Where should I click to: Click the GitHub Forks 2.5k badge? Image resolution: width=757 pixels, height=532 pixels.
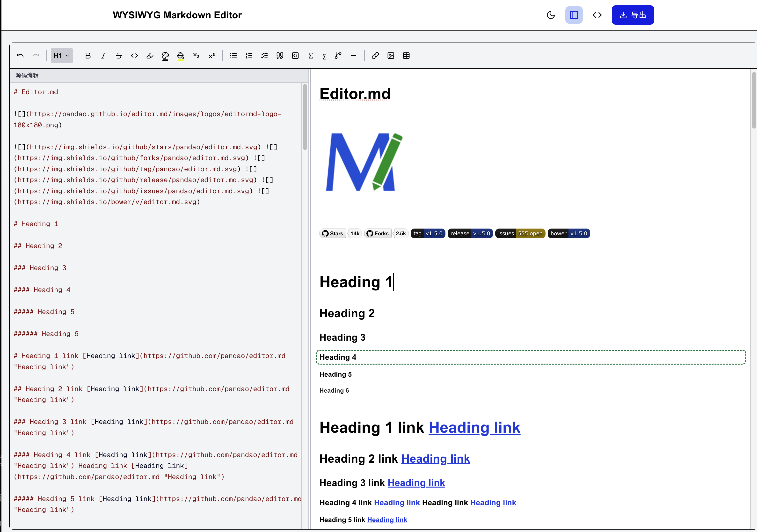click(386, 233)
